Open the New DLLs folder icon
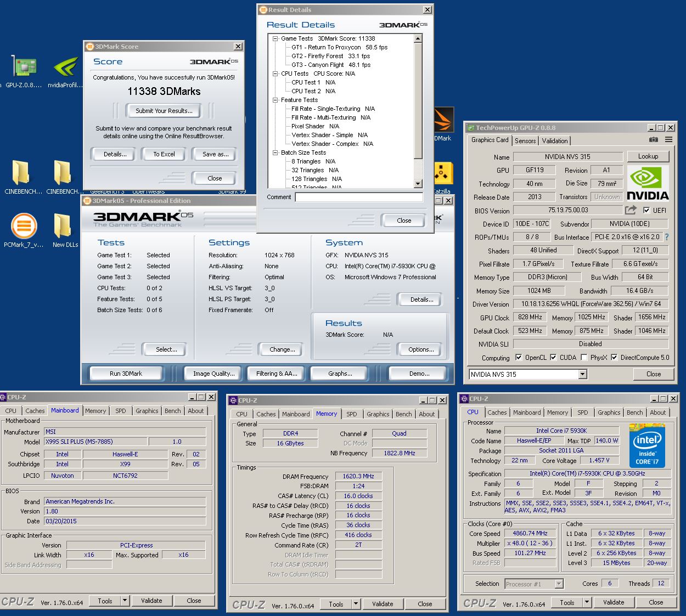This screenshot has width=686, height=616. [x=62, y=226]
